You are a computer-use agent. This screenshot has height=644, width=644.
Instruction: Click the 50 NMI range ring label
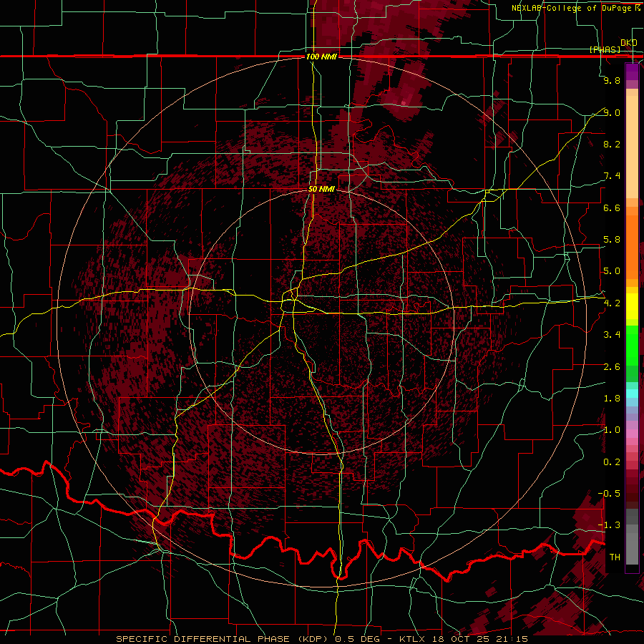tap(321, 189)
